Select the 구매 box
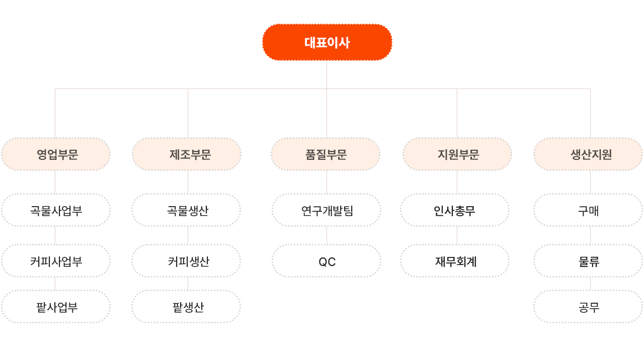The image size is (644, 357). pyautogui.click(x=588, y=210)
